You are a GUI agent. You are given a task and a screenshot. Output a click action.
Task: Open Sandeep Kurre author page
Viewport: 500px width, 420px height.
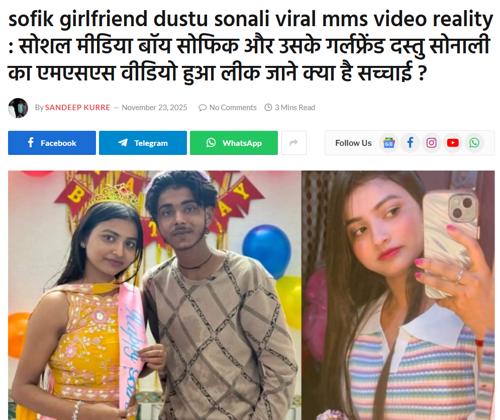(x=77, y=107)
